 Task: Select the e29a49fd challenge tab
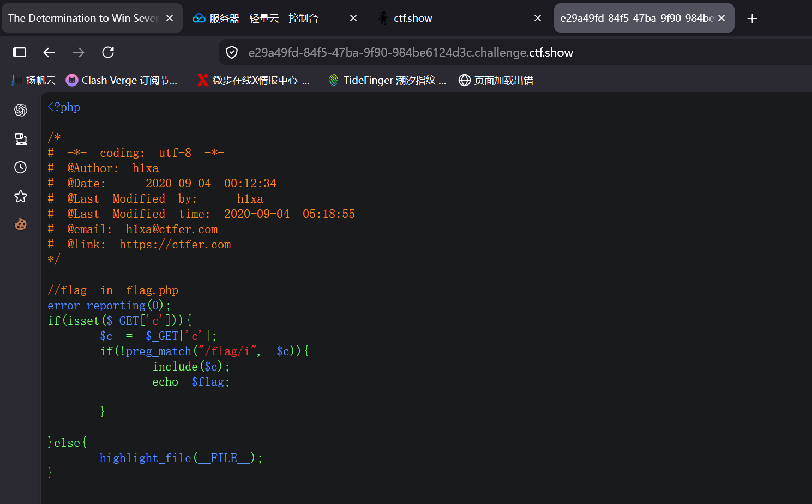pyautogui.click(x=644, y=18)
